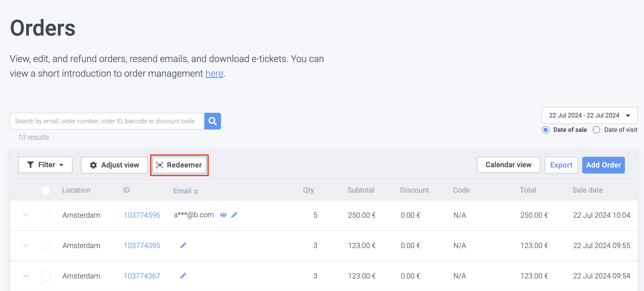Click pencil icon for order 103774395
This screenshot has height=291, width=644.
(183, 245)
